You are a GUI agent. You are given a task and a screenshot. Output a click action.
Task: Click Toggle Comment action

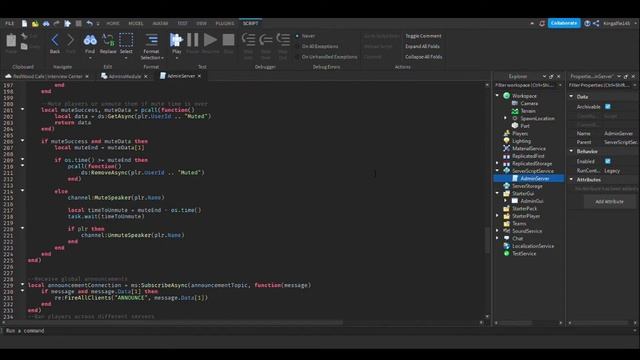click(423, 36)
